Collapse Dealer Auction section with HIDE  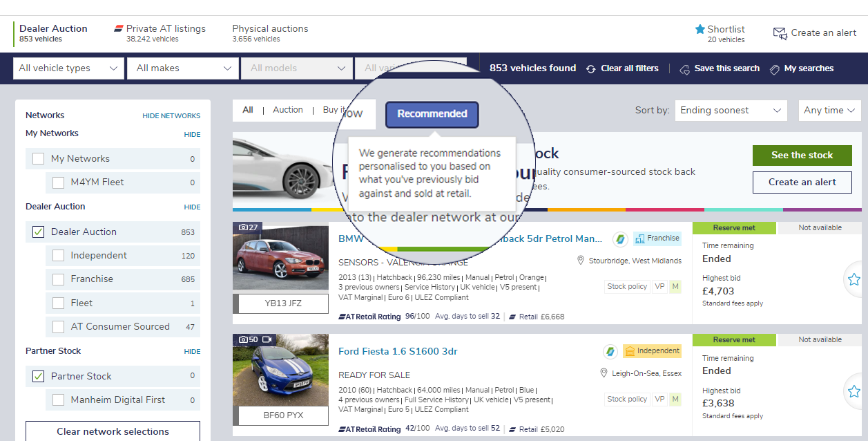point(192,207)
